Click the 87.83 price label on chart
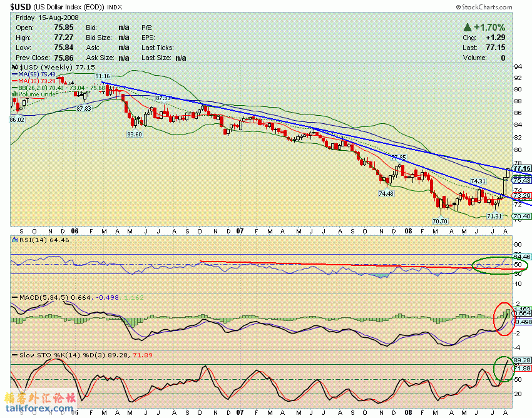Screen dimensions: 532x418 click(84, 109)
